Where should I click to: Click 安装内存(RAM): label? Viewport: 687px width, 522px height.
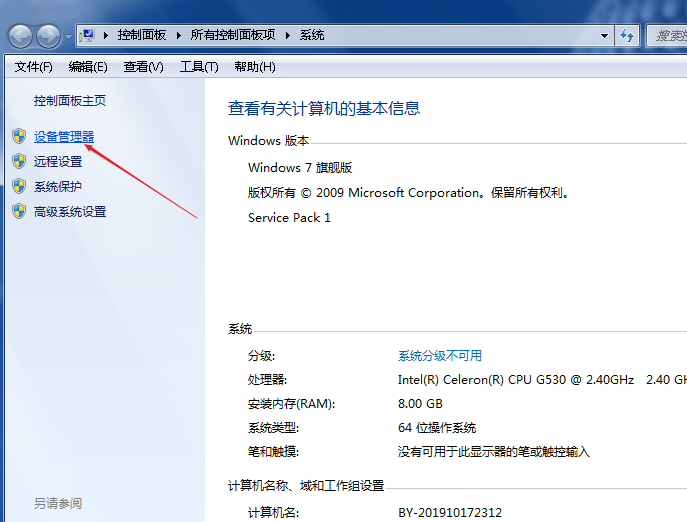pyautogui.click(x=291, y=404)
